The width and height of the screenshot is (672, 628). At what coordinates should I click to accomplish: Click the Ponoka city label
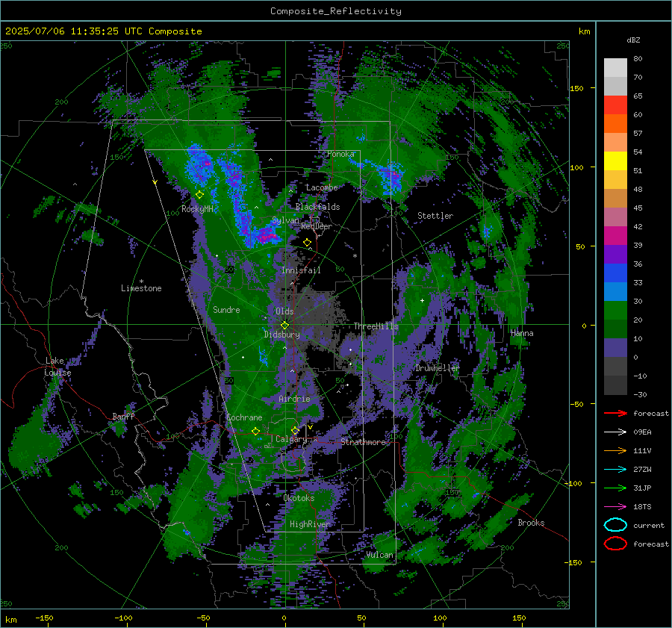tap(340, 154)
